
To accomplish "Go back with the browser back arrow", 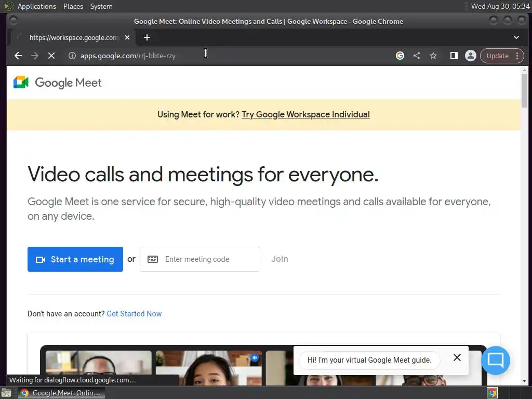I will click(x=18, y=56).
